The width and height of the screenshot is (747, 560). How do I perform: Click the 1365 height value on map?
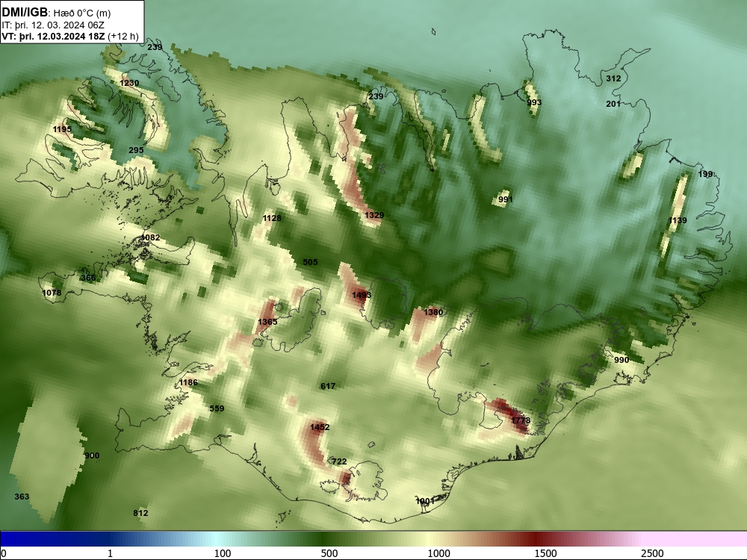click(x=267, y=321)
